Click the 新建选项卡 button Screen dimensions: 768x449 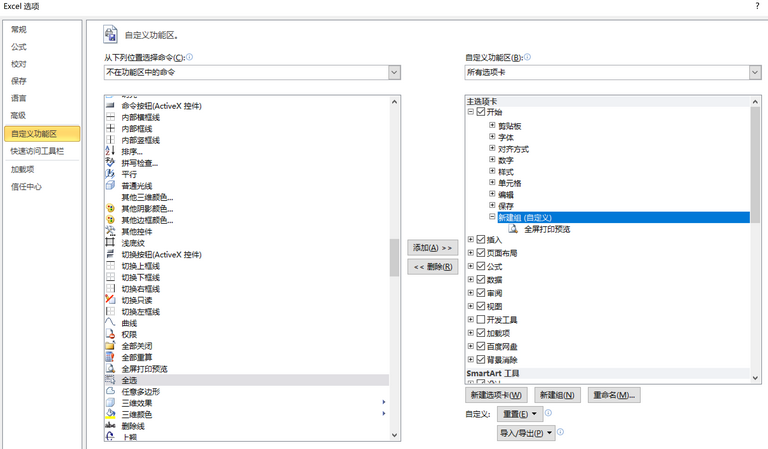(496, 395)
